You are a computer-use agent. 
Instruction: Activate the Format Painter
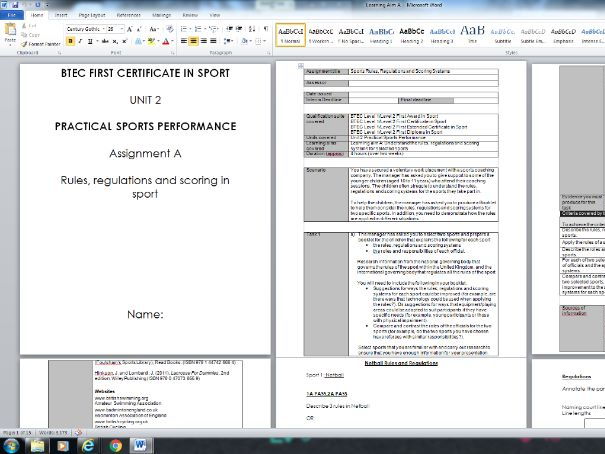[41, 44]
